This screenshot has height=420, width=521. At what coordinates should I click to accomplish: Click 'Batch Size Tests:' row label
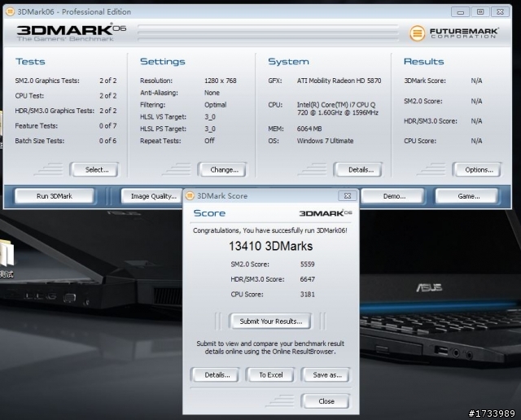(x=40, y=141)
